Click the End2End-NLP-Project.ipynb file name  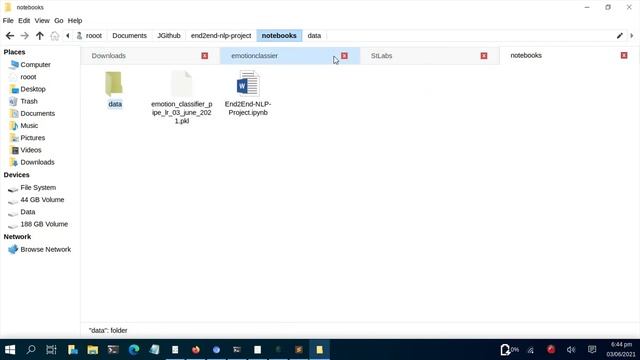[248, 108]
